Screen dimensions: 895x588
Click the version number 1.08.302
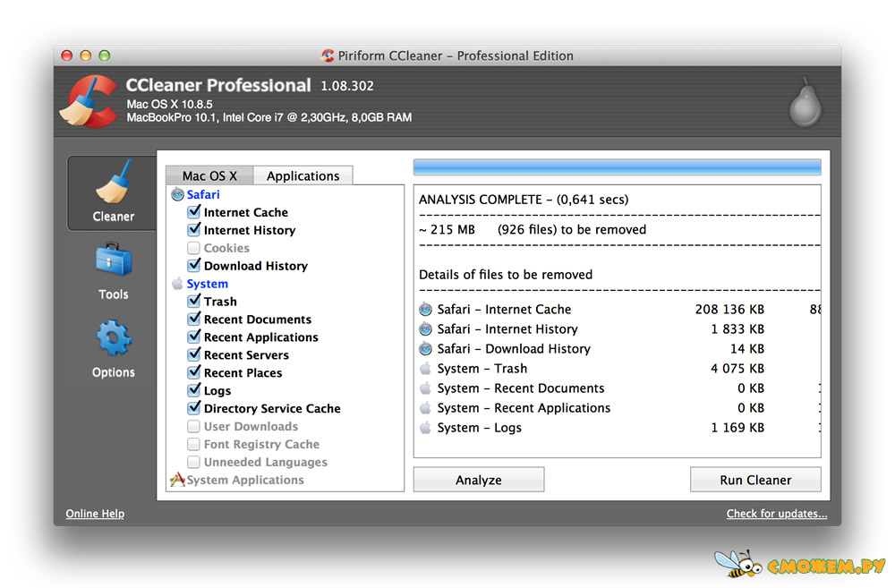click(347, 86)
